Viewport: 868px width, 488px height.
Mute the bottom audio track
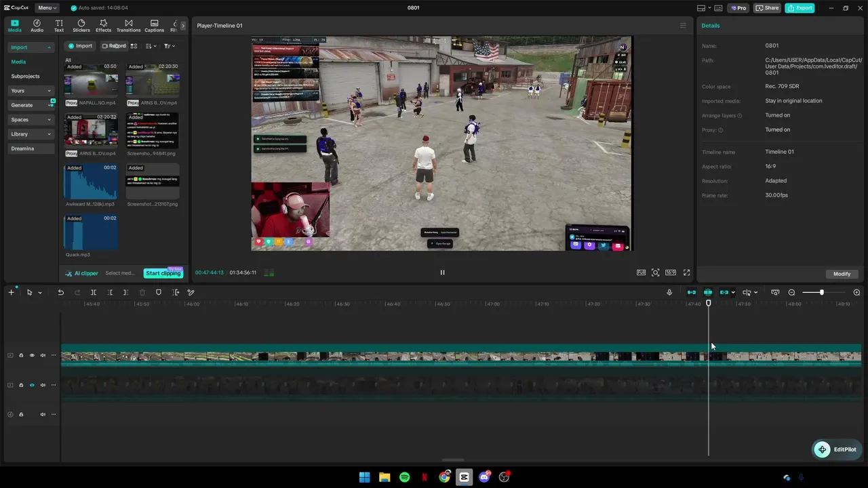click(x=43, y=414)
